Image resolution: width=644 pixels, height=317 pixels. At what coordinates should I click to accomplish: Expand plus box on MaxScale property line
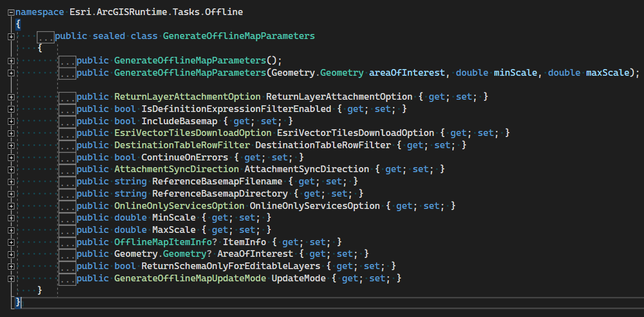11,230
